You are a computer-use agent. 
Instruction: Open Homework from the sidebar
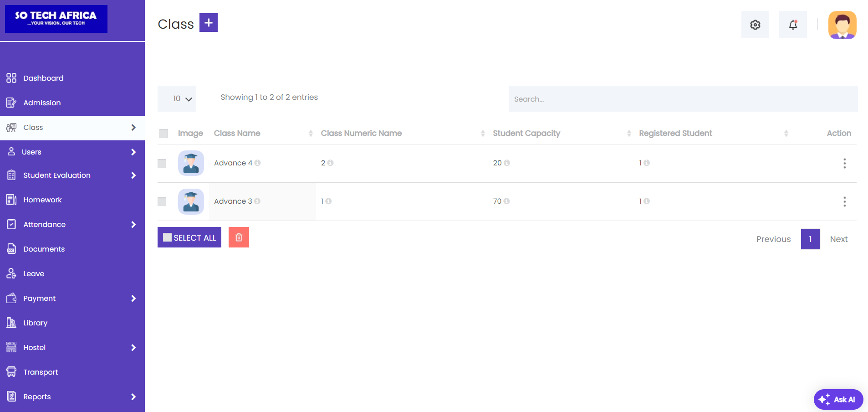pos(42,200)
